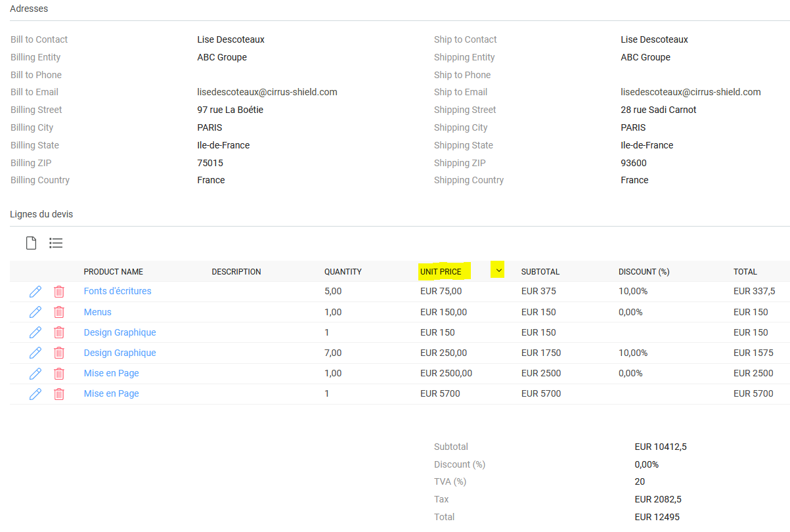
Task: Delete the Fonts d'écritures line item
Action: pos(59,292)
